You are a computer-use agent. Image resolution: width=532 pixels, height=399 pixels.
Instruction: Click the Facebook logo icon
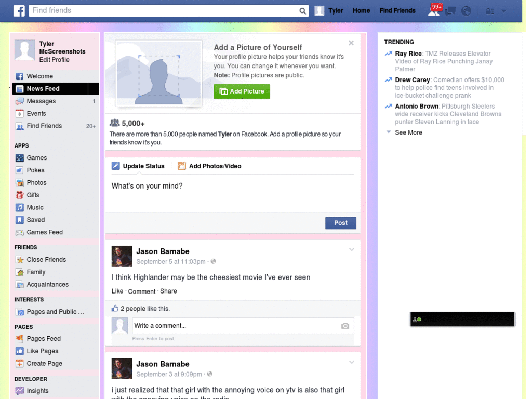pos(19,10)
